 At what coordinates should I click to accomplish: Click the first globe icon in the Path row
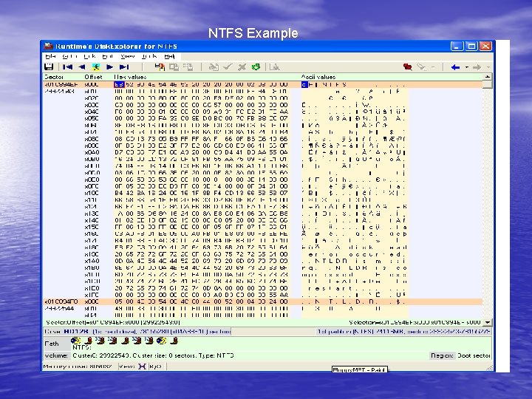click(75, 341)
